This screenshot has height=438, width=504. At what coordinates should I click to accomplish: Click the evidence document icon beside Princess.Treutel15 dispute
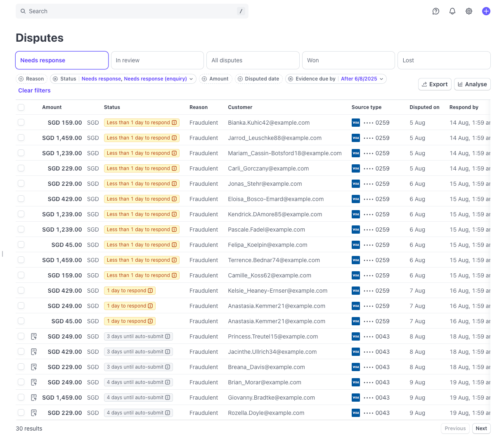tap(34, 336)
